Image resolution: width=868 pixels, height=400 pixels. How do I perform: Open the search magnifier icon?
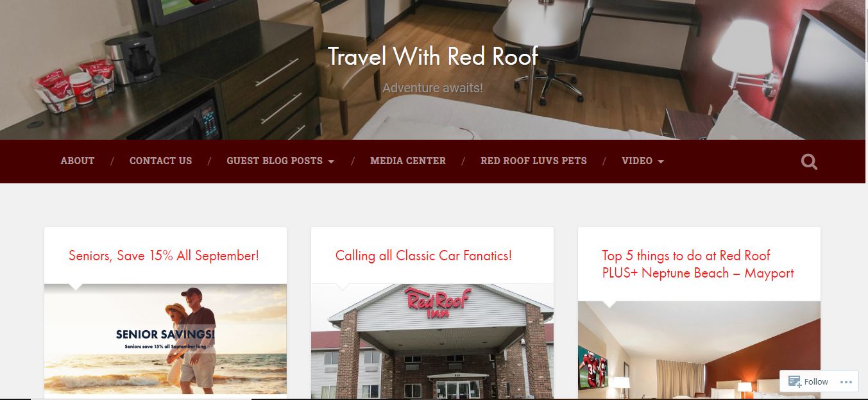pyautogui.click(x=809, y=162)
